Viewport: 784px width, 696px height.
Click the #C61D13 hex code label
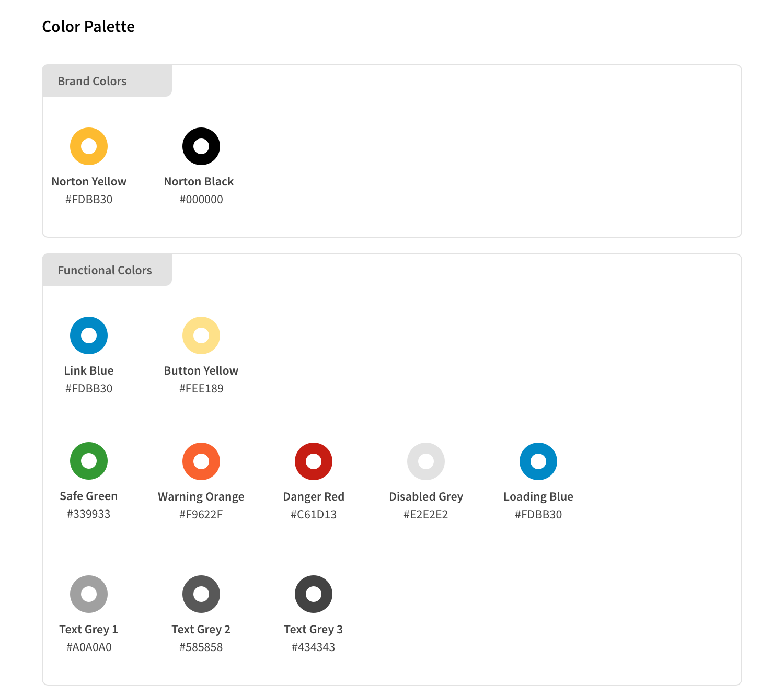314,514
